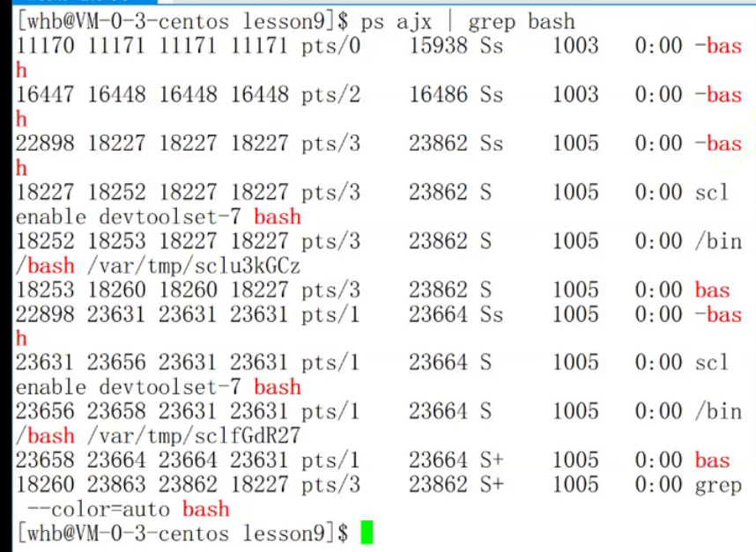Screen dimensions: 756x552
Task: Select PPID 11170 in the first row
Action: point(45,47)
